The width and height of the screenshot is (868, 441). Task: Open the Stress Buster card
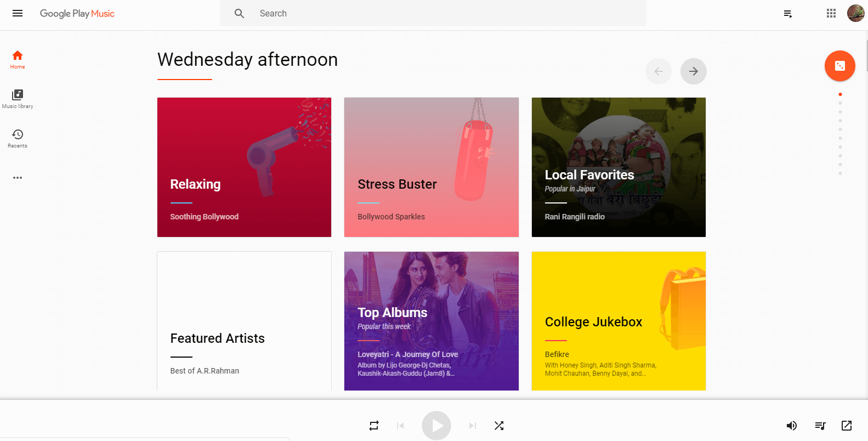432,167
